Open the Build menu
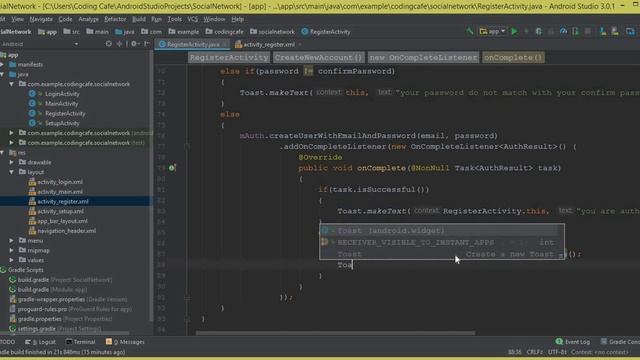The height and width of the screenshot is (360, 640). (139, 19)
